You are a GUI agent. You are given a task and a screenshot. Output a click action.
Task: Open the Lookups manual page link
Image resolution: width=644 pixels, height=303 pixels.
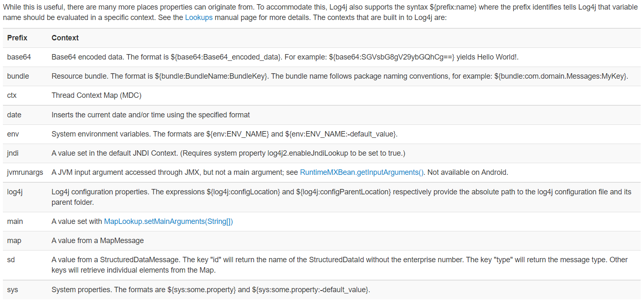pos(199,18)
